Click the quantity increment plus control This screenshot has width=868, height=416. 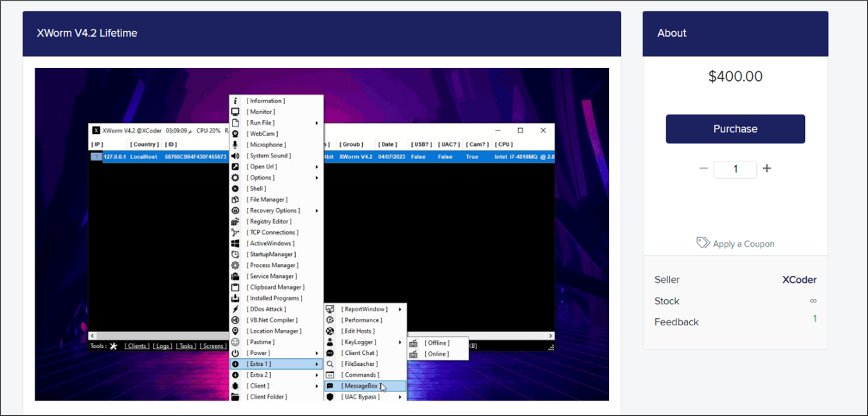pyautogui.click(x=767, y=168)
